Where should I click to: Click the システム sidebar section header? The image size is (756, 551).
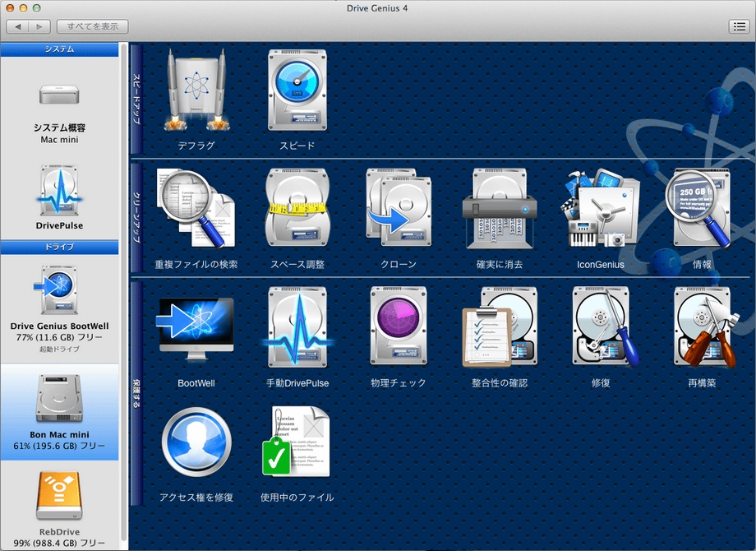[x=59, y=49]
